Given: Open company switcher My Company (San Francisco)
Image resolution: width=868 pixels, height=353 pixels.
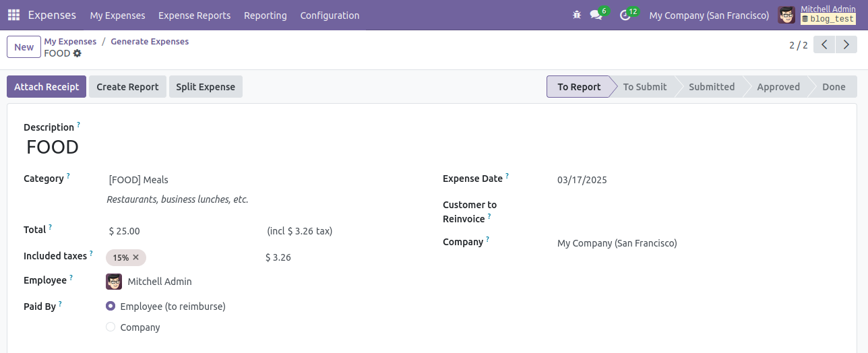Looking at the screenshot, I should tap(709, 15).
